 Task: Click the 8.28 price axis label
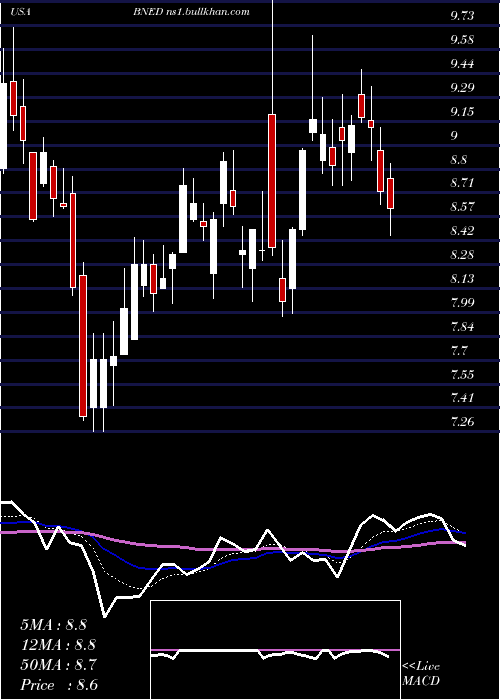coord(462,255)
